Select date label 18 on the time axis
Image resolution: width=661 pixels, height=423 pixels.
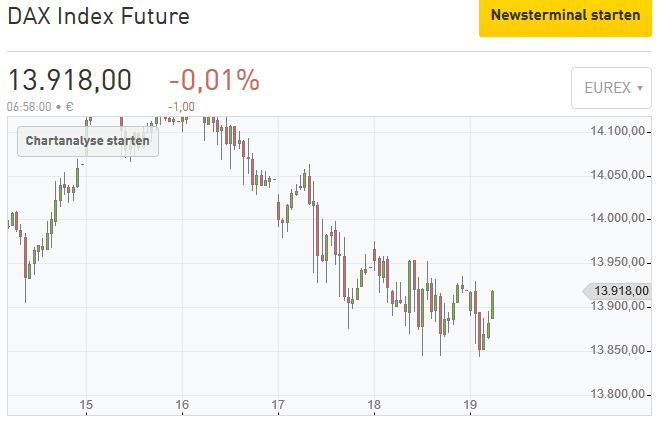point(373,405)
